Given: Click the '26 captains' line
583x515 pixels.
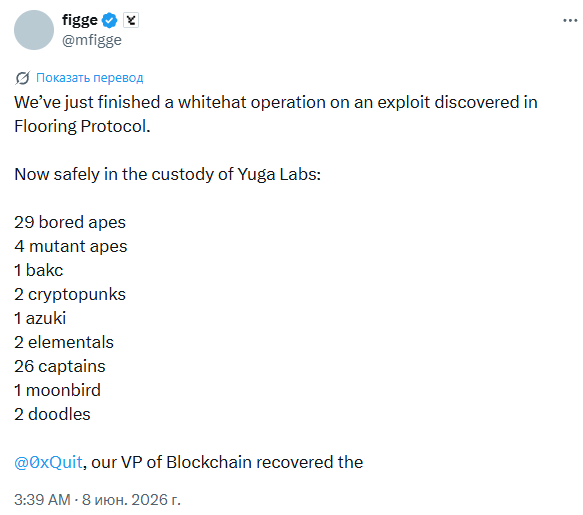Looking at the screenshot, I should pos(60,366).
